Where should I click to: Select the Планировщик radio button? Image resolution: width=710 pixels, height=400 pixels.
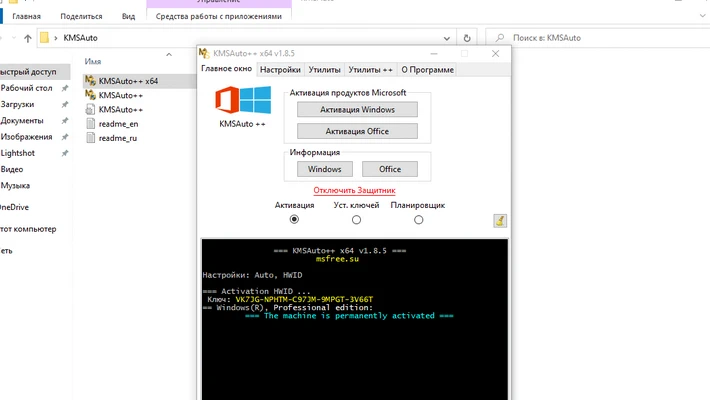[x=418, y=220]
